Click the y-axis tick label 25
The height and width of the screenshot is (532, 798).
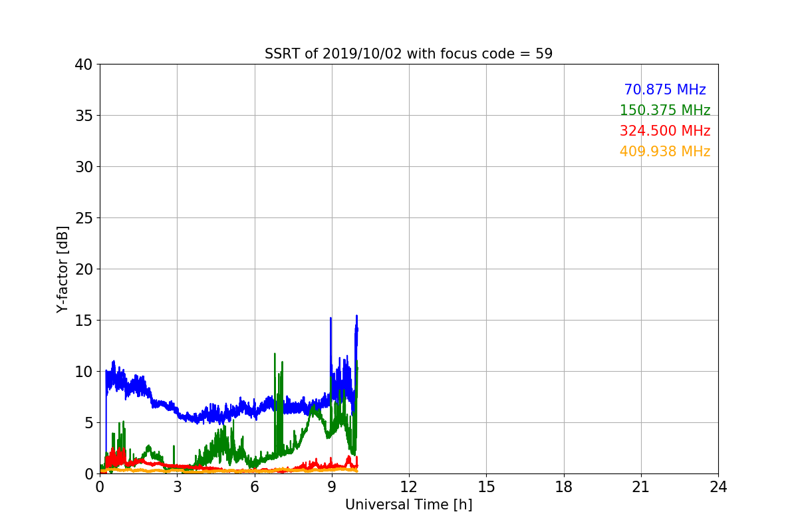83,218
